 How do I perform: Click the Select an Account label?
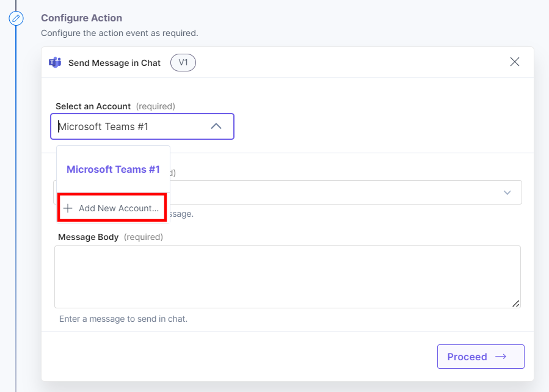click(x=93, y=107)
